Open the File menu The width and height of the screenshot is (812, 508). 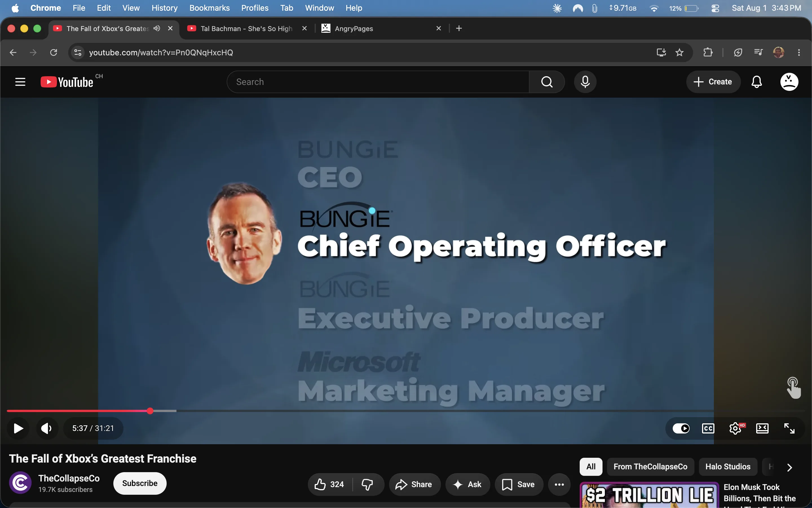79,8
